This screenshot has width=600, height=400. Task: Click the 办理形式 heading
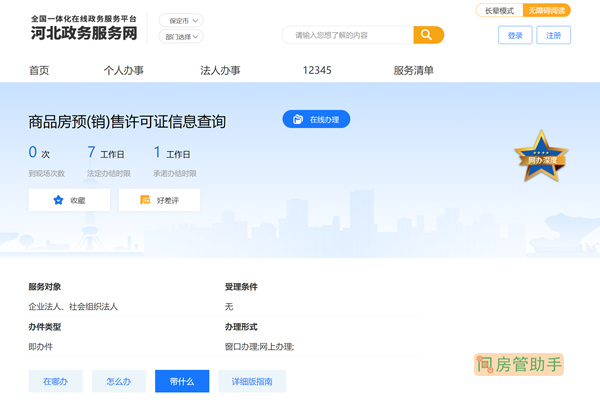pyautogui.click(x=241, y=327)
